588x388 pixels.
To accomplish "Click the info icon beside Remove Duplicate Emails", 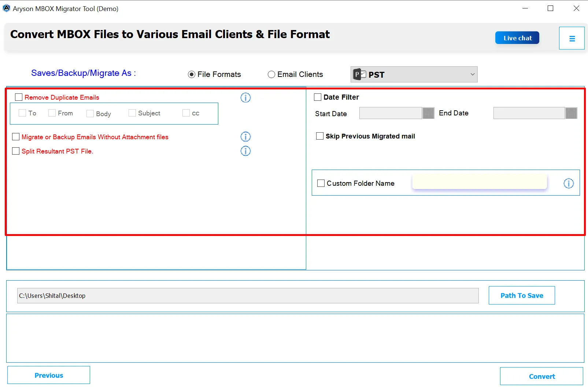I will point(245,98).
